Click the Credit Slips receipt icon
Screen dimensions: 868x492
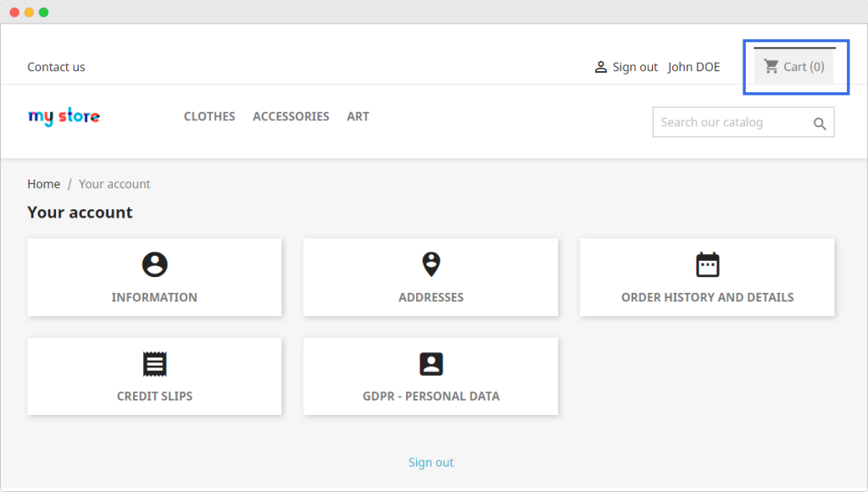(154, 364)
